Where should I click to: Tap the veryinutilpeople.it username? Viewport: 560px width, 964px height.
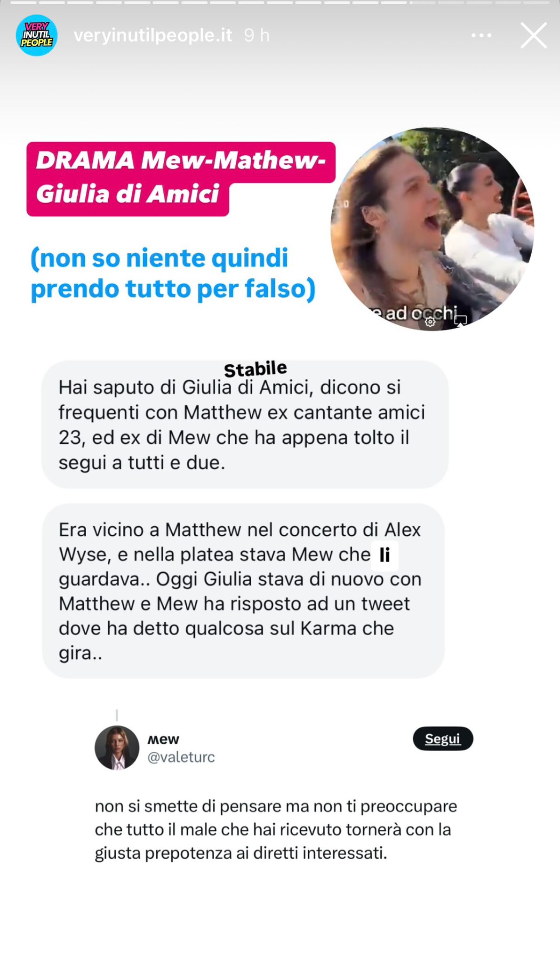tap(153, 35)
